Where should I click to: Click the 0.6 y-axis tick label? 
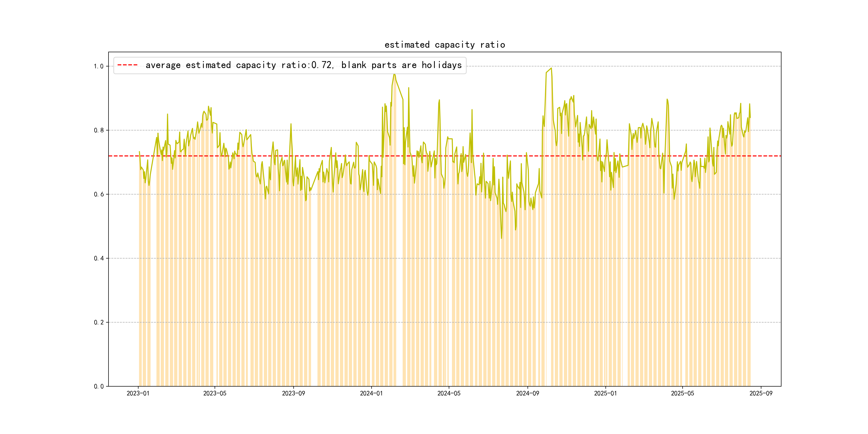98,194
